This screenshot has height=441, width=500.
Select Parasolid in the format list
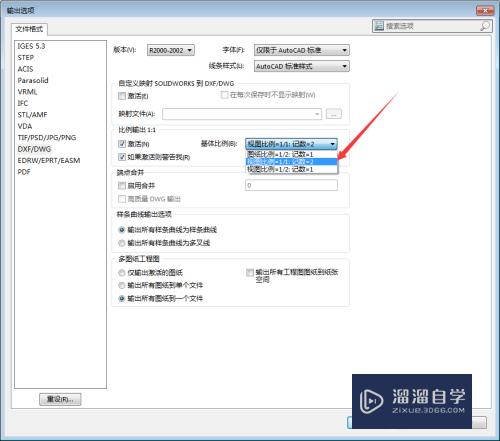pyautogui.click(x=33, y=80)
